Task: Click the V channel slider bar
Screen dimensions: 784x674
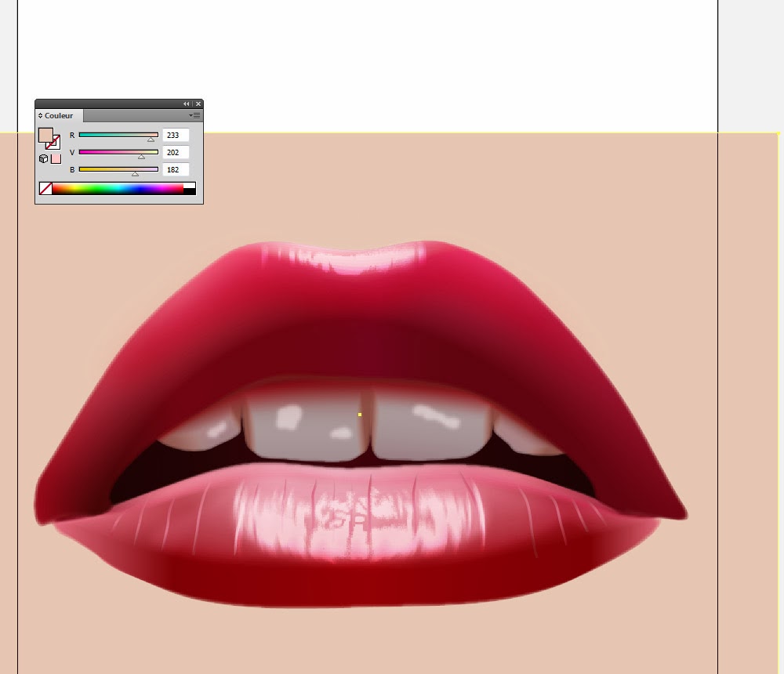Action: tap(118, 152)
